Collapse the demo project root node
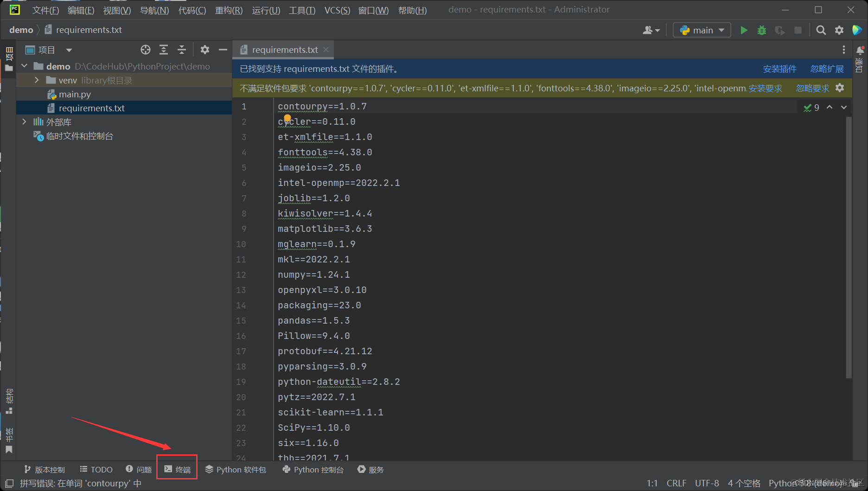868x491 pixels. (25, 66)
